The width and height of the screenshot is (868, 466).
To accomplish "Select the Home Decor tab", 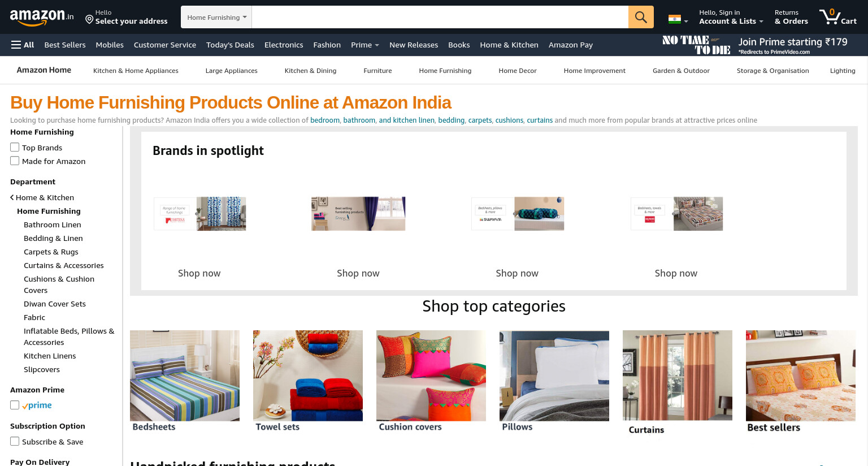I will 518,71.
